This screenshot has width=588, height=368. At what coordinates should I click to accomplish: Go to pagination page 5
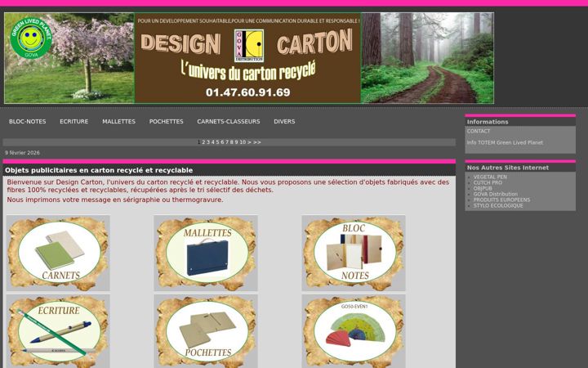[x=217, y=142]
